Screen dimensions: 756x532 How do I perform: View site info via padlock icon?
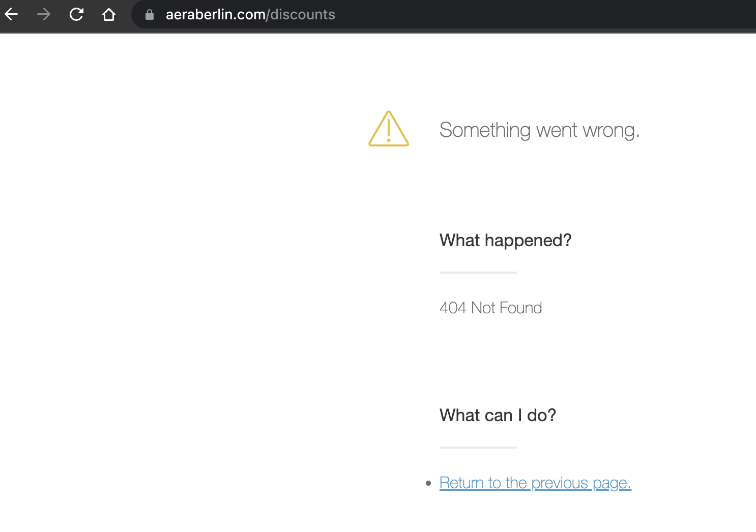[150, 15]
